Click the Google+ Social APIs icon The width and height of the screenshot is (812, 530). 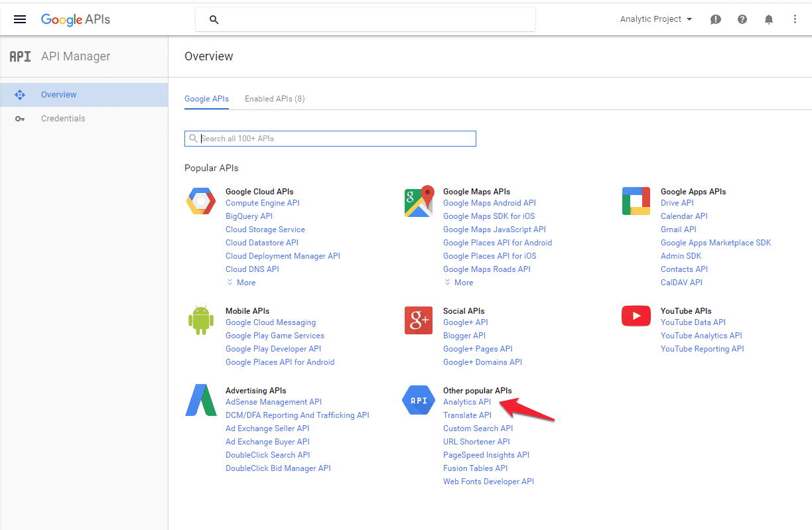[x=419, y=320]
